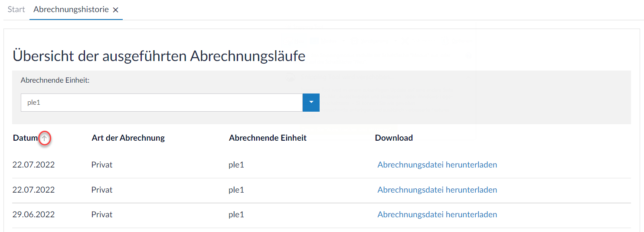Click Privat in the 29.06.2022 row
Viewport: 644px width, 232px height.
point(102,215)
